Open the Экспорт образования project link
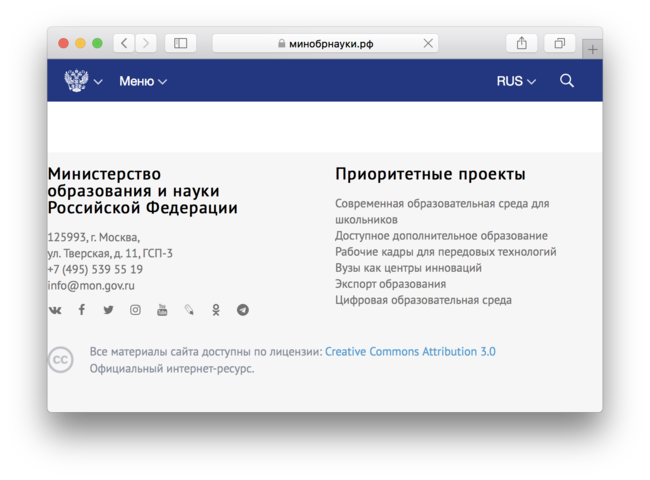The image size is (650, 480). (x=390, y=284)
